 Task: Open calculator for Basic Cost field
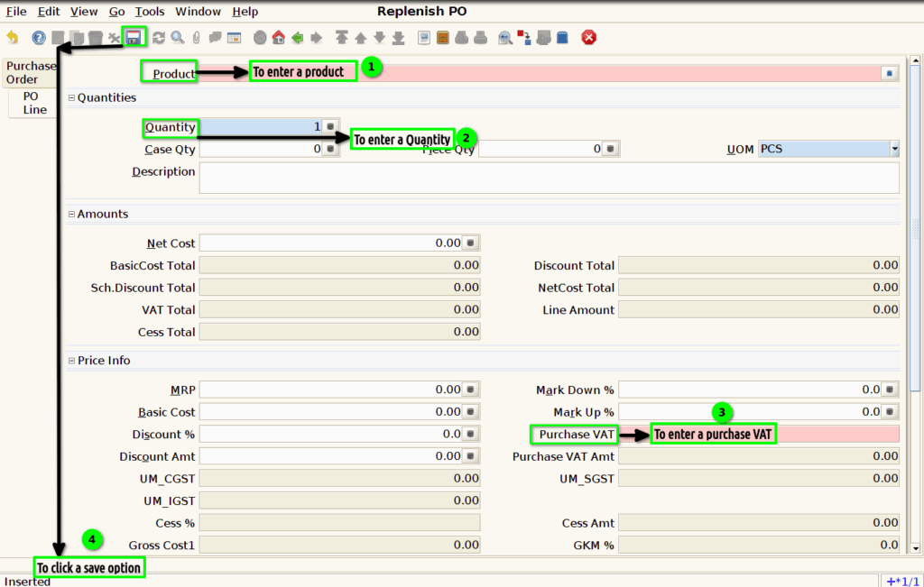tap(470, 411)
